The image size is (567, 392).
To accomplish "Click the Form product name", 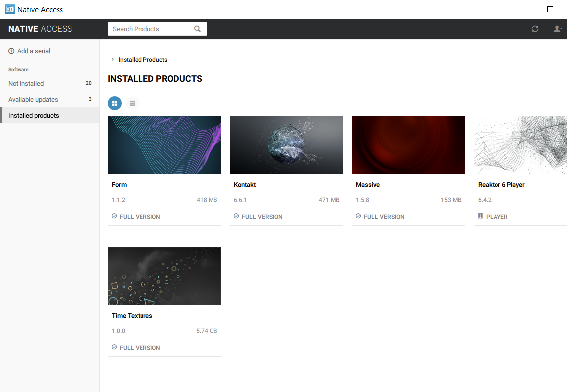I will 119,185.
